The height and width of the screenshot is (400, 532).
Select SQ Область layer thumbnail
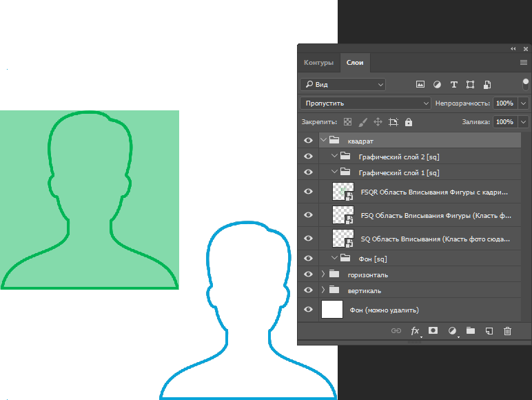coord(343,239)
